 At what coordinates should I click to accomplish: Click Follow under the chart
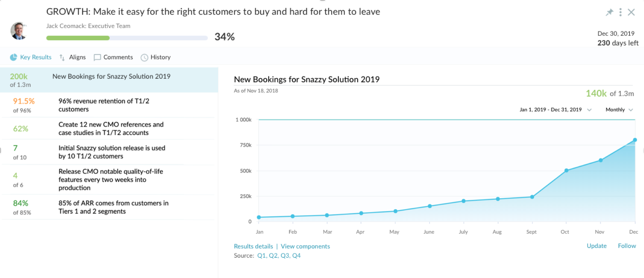pyautogui.click(x=626, y=246)
